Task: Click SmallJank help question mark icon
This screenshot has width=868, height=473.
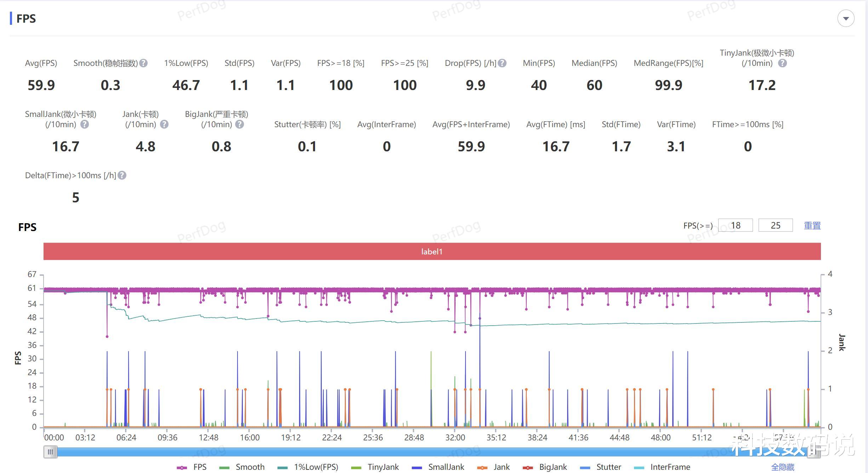Action: 84,125
